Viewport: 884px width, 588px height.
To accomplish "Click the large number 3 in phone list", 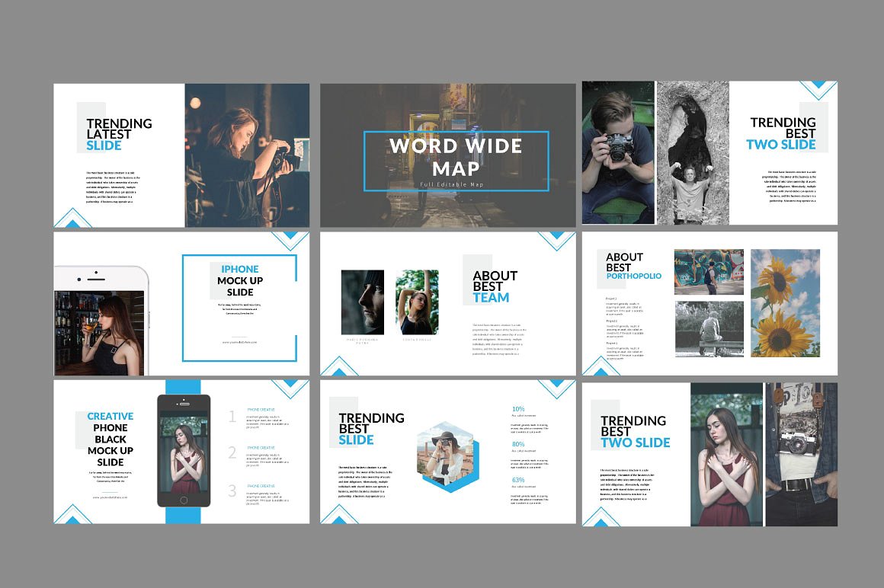I will (232, 491).
